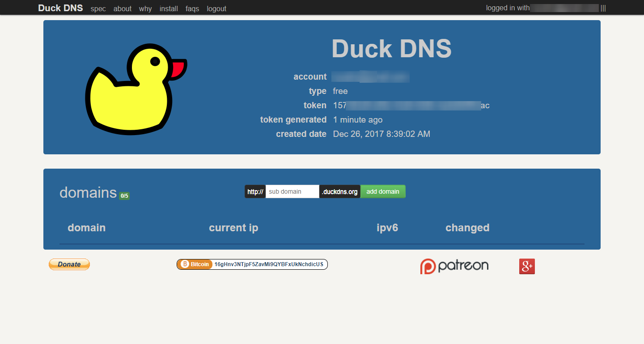Click the 'account' field label

(x=310, y=77)
